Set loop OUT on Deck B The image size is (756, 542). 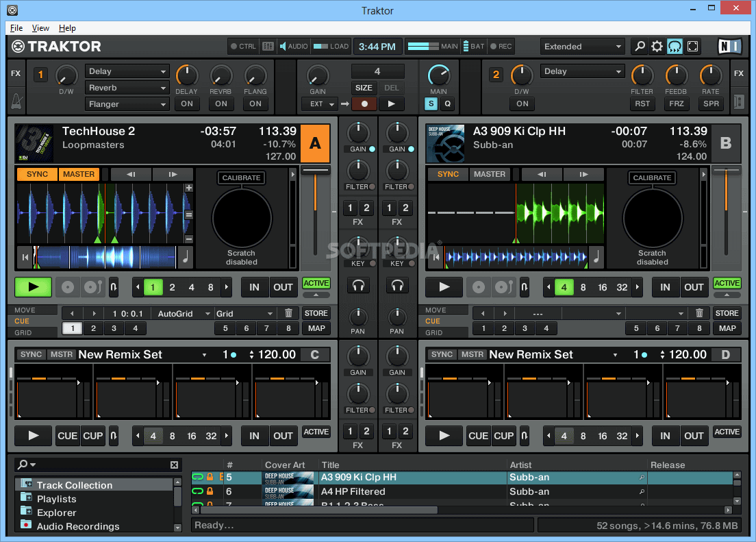coord(693,287)
